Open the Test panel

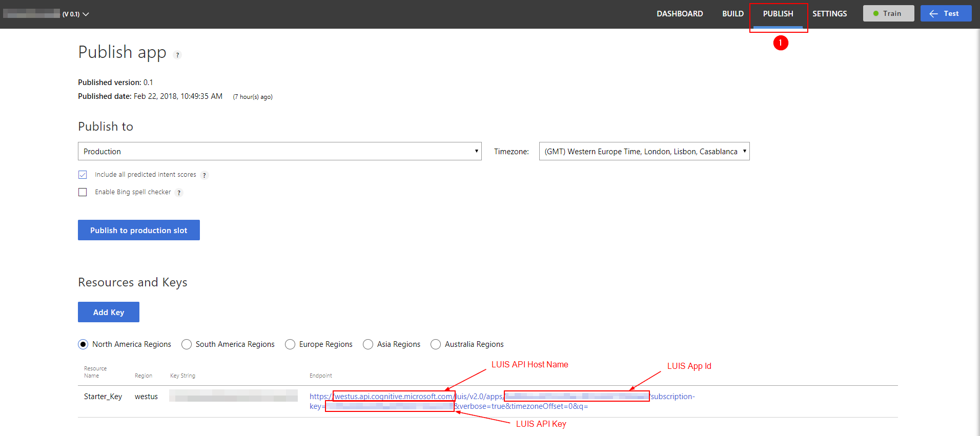coord(945,13)
